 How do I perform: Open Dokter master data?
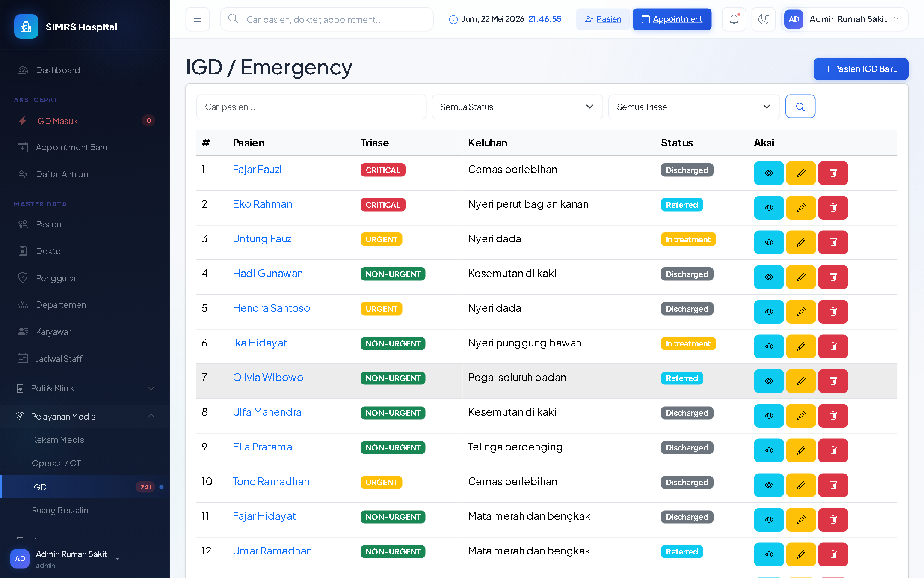click(85, 251)
